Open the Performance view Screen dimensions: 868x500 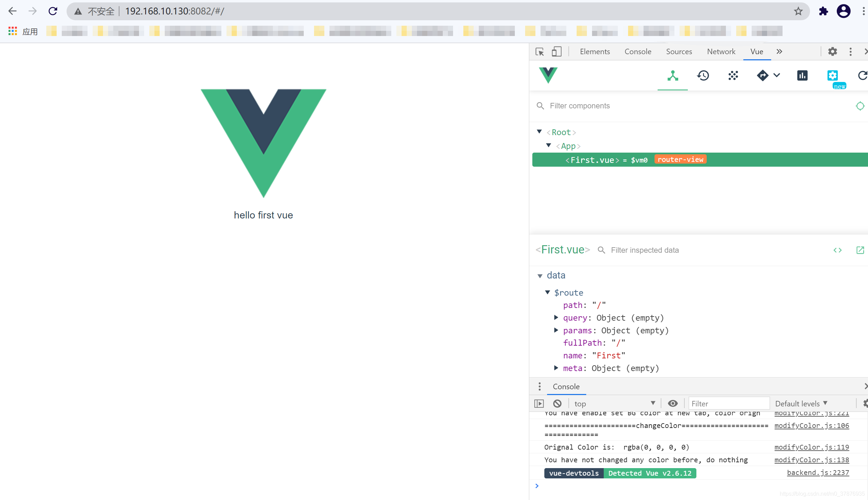(802, 75)
